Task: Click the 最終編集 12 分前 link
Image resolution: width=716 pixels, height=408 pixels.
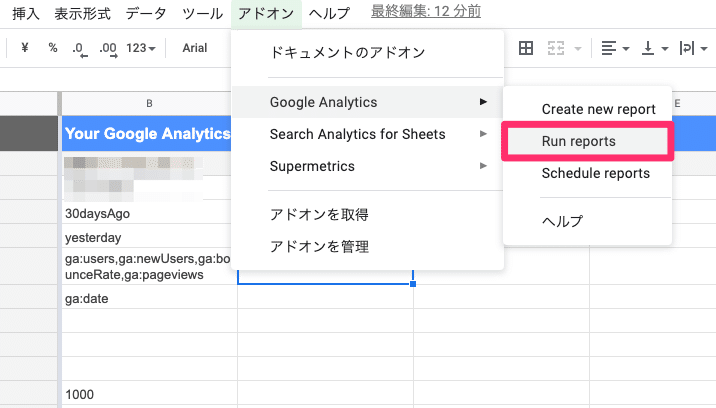Action: click(x=425, y=12)
